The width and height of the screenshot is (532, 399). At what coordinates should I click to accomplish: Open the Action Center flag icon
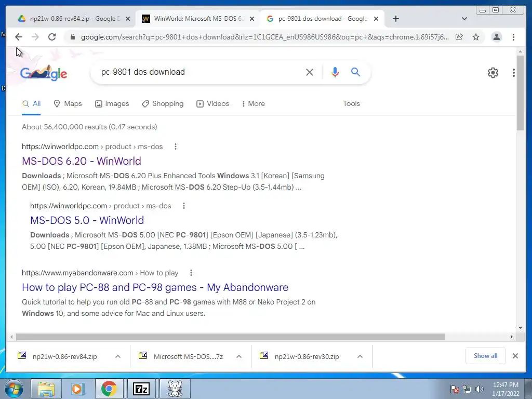click(455, 389)
